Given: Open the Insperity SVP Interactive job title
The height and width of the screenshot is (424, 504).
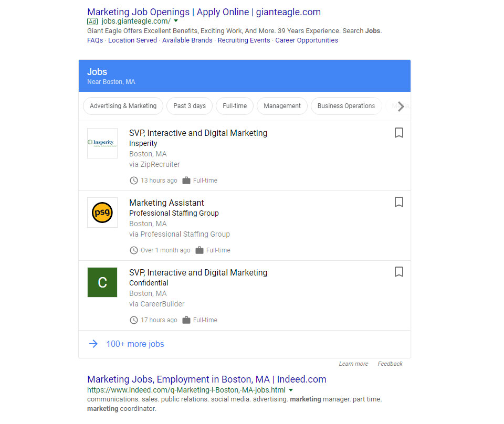Looking at the screenshot, I should [x=198, y=133].
